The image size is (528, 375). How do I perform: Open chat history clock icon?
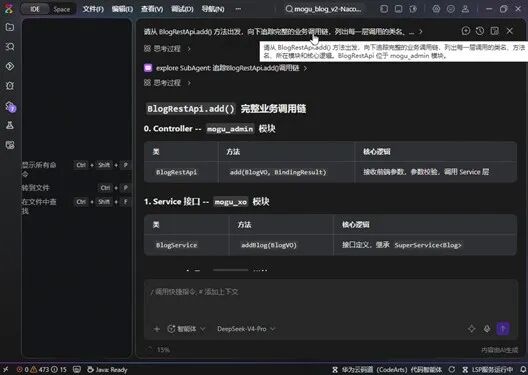(x=480, y=31)
